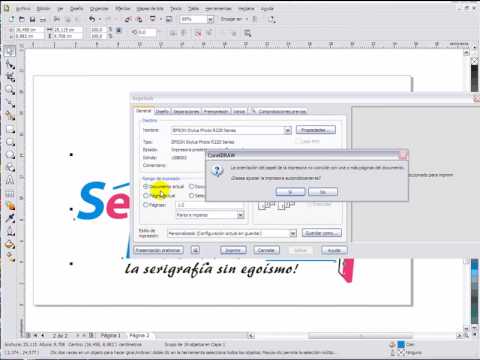
Task: Select the Text tool in the toolbox
Action: [10, 180]
